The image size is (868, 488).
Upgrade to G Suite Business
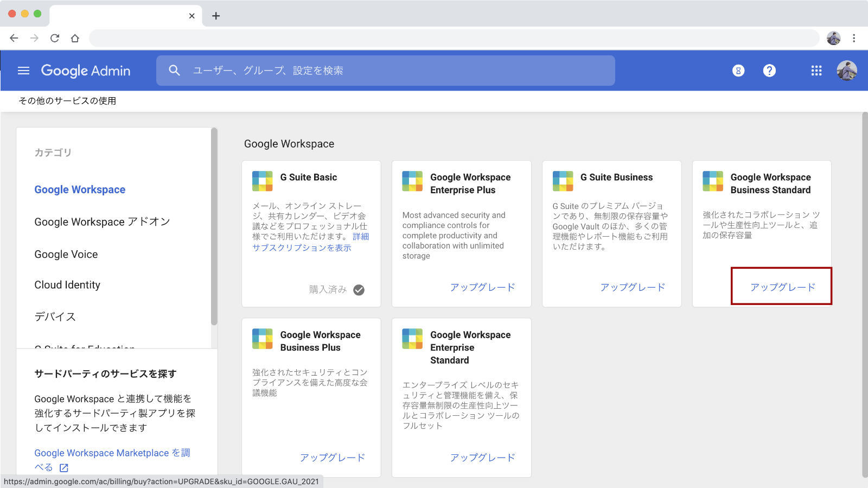pos(633,287)
